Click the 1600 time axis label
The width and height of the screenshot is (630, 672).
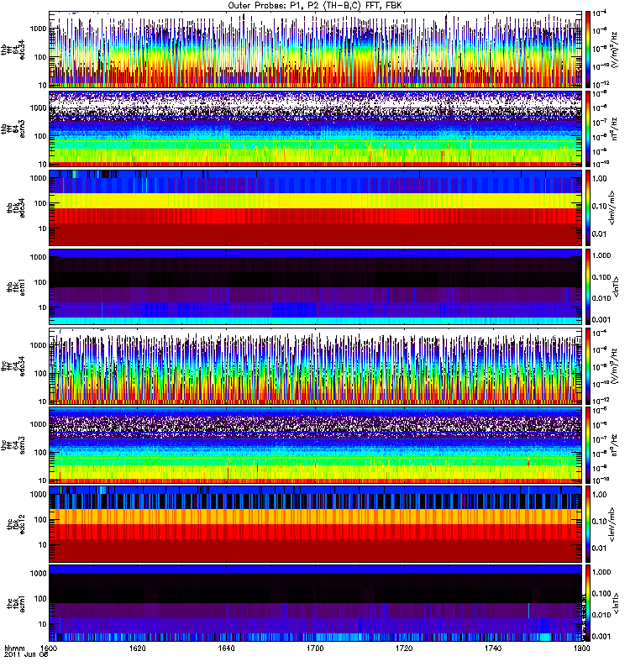point(50,649)
